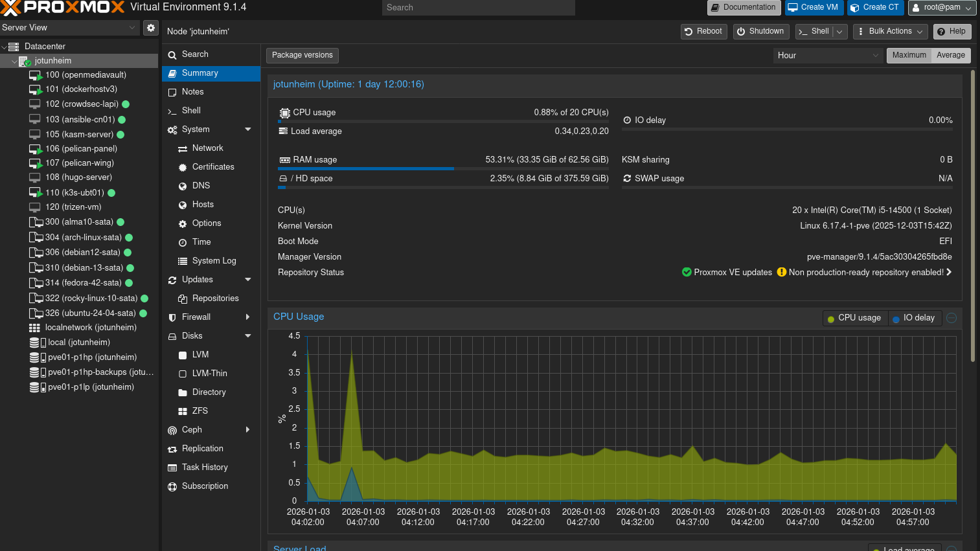980x551 pixels.
Task: Click the top Search input field
Action: pos(478,8)
